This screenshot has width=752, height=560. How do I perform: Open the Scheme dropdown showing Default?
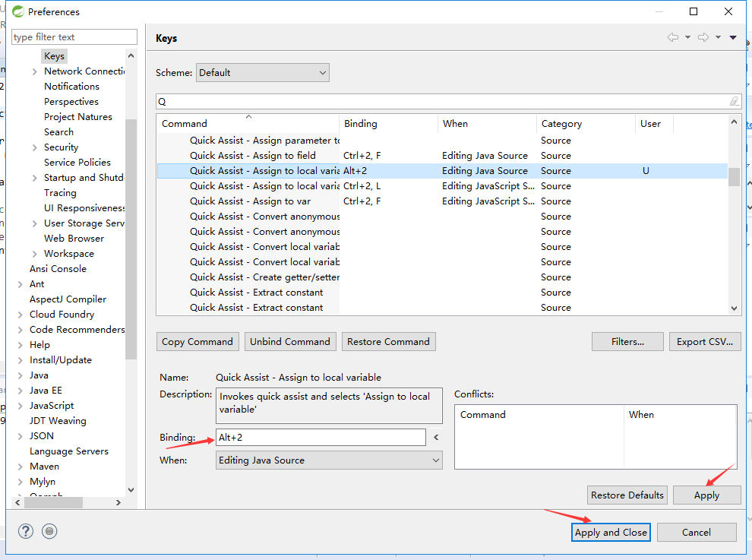(262, 72)
